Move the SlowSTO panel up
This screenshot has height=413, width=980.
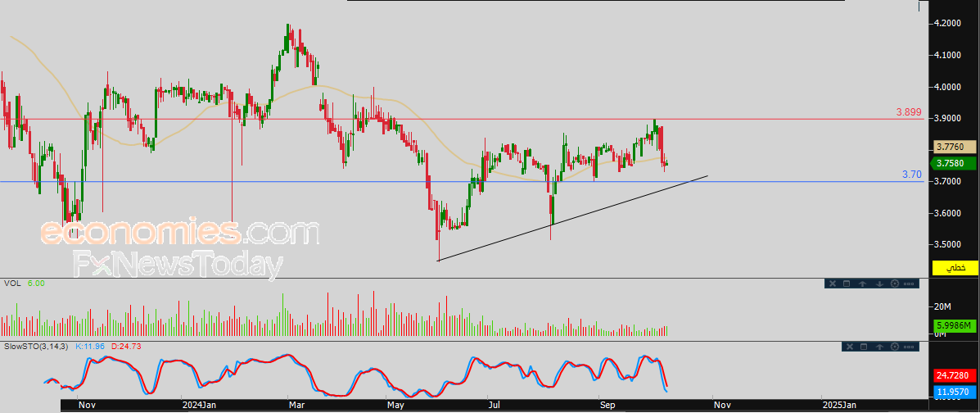pyautogui.click(x=878, y=347)
